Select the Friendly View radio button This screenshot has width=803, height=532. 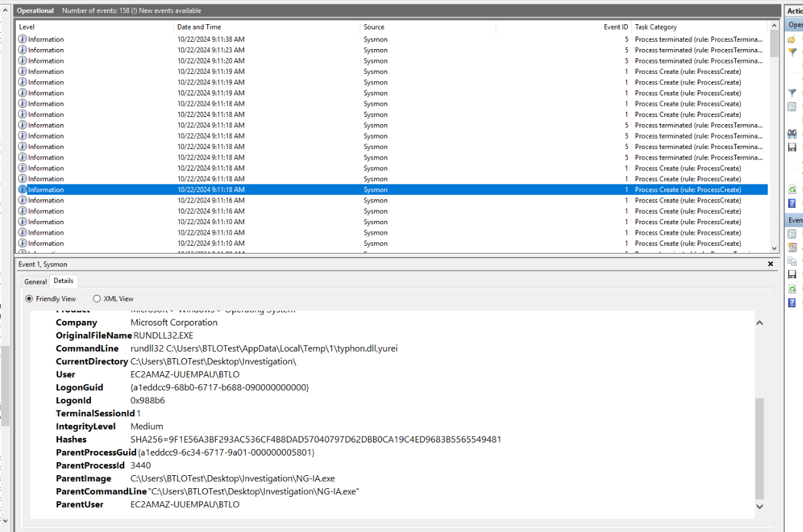click(x=29, y=299)
